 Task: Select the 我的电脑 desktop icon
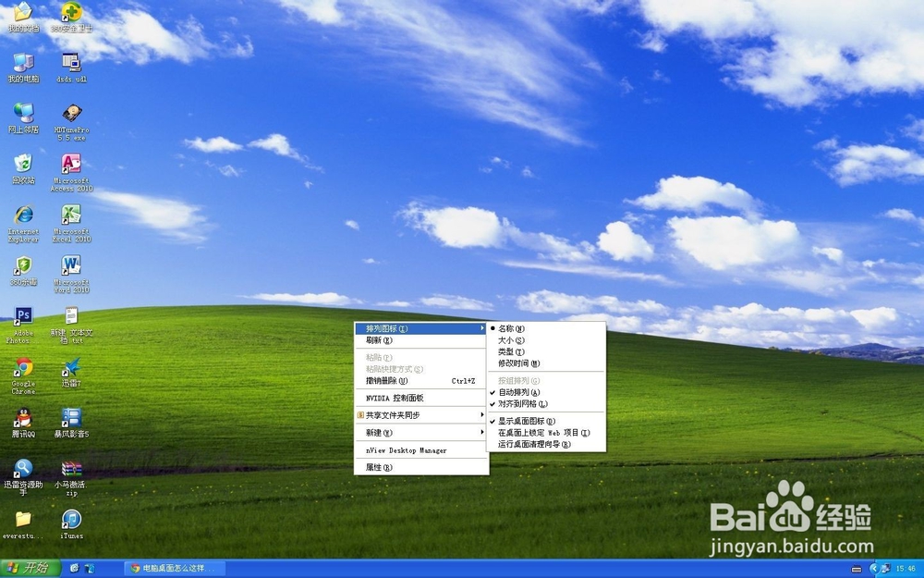coord(24,68)
